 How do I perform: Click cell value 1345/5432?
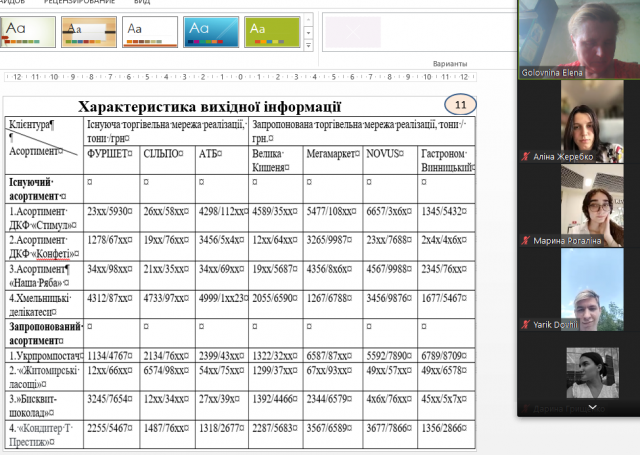444,211
